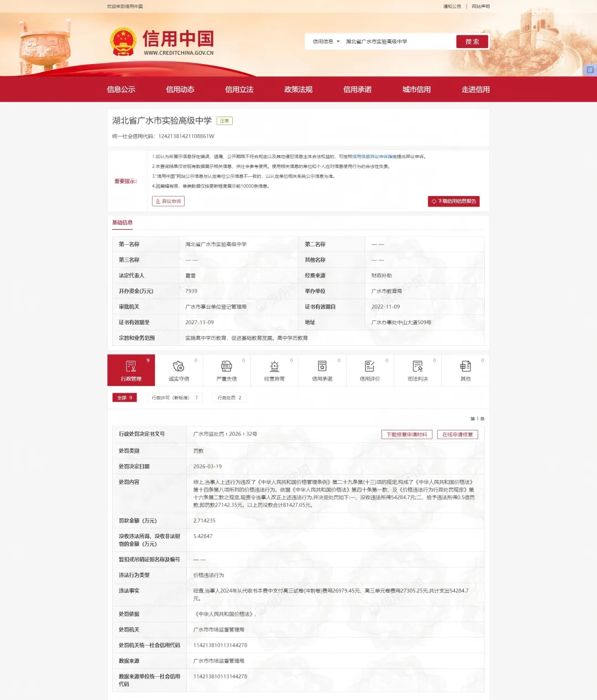Click certificate start date 2022-11-09

[x=386, y=307]
